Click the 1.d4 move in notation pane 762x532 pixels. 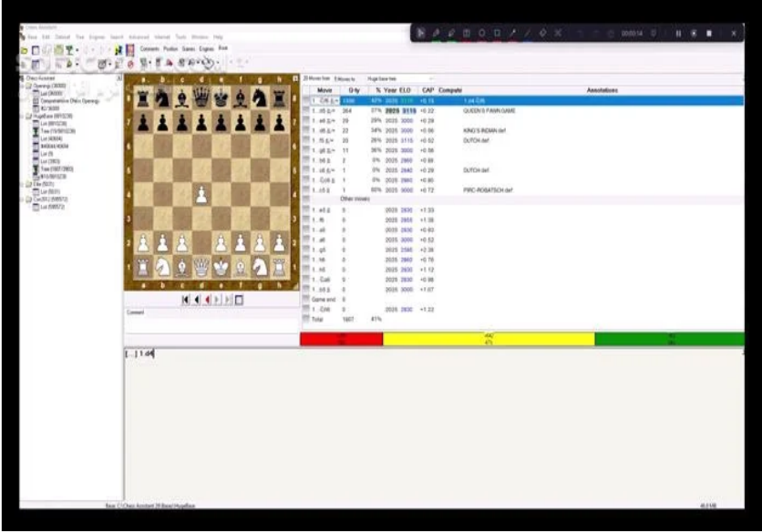147,353
